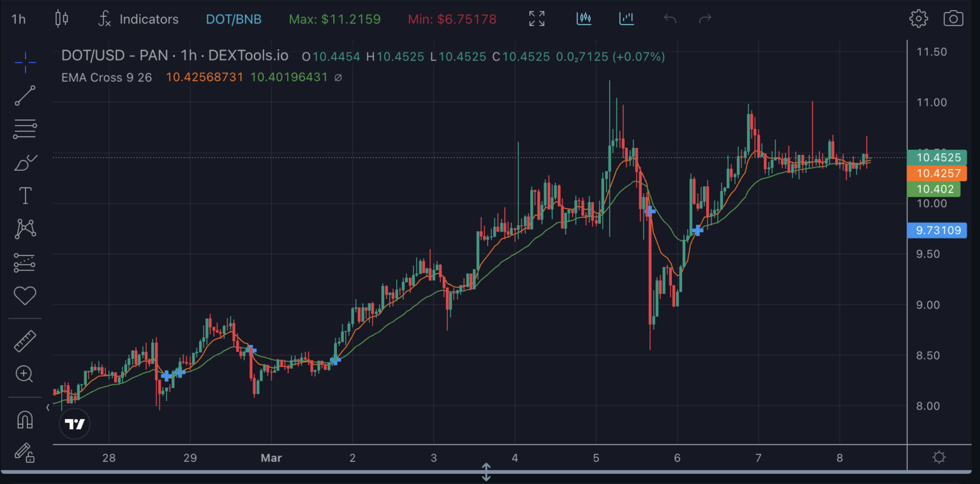The height and width of the screenshot is (484, 980).
Task: Open the chart type selector
Action: pyautogui.click(x=61, y=18)
